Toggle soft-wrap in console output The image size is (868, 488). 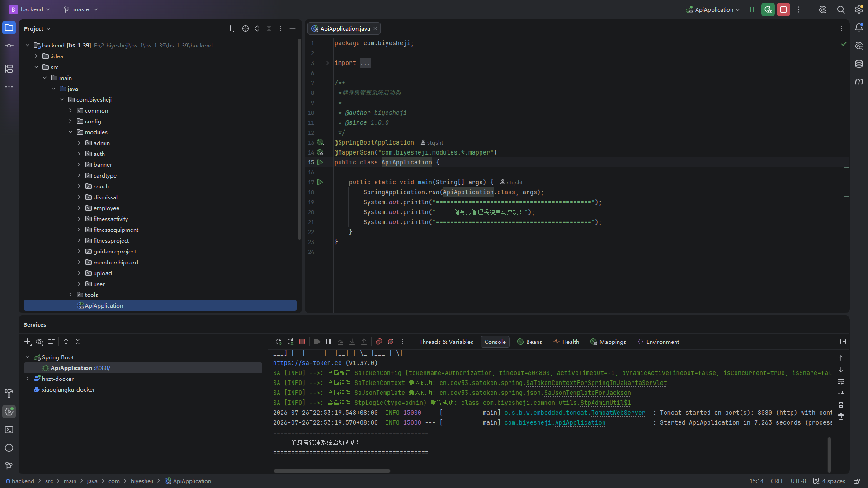pos(841,382)
